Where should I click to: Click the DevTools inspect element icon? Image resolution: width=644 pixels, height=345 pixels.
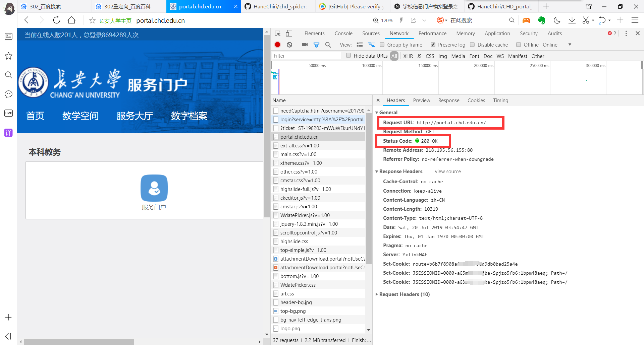pyautogui.click(x=278, y=33)
